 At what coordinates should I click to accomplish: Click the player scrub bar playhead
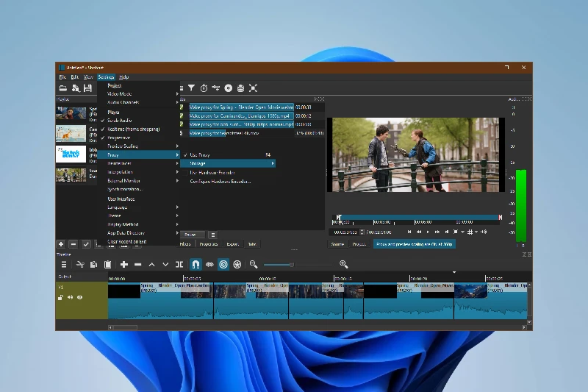(339, 217)
